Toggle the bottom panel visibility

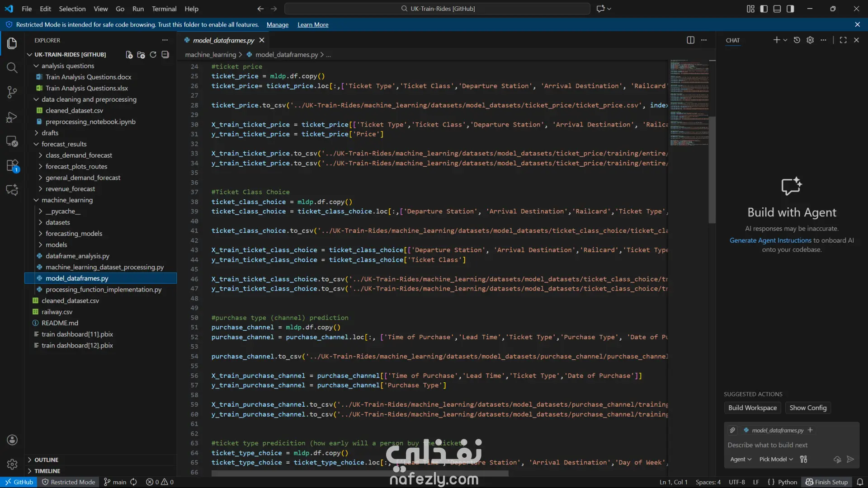tap(777, 9)
